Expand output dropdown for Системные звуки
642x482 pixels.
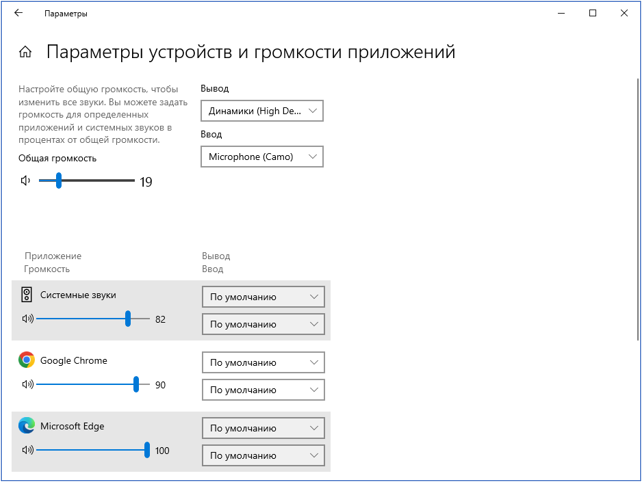[x=264, y=297]
